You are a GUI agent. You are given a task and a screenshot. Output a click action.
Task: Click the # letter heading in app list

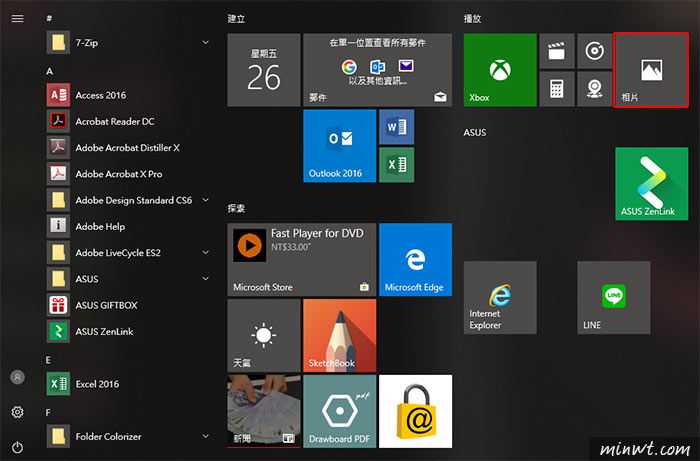[x=50, y=18]
